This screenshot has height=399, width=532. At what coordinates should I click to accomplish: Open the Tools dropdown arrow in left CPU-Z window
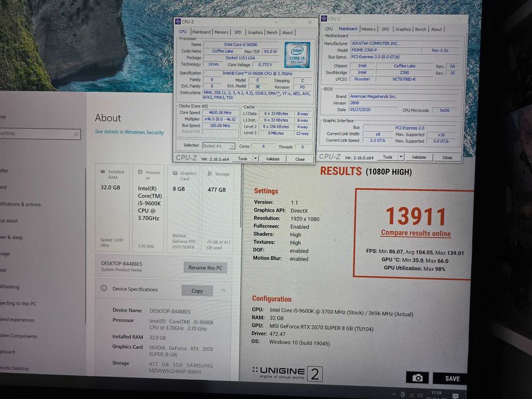click(255, 158)
